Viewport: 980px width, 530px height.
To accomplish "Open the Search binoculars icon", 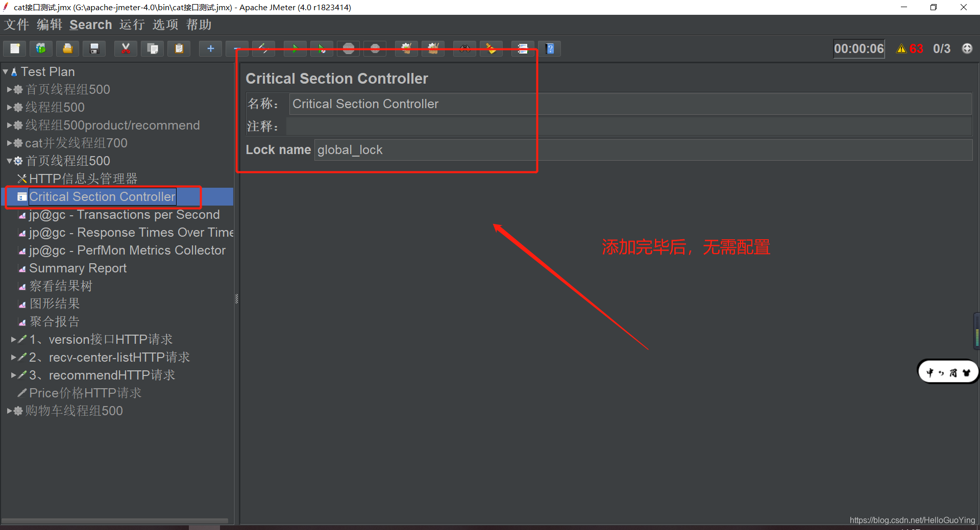I will (464, 48).
